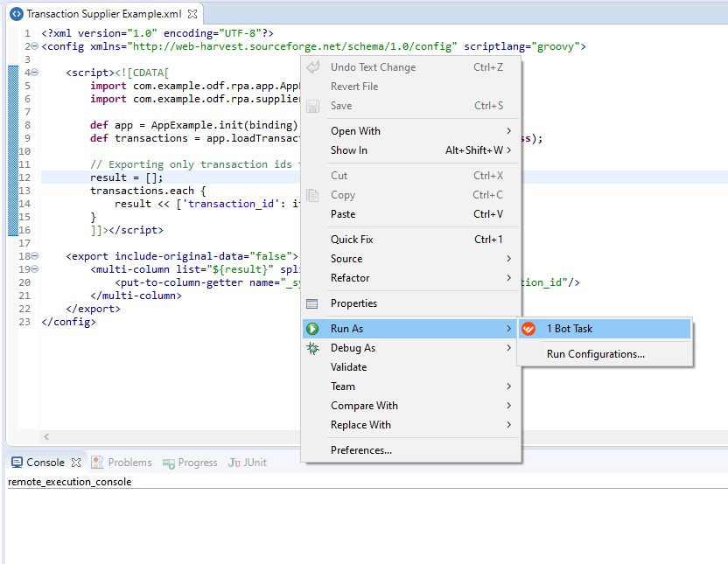This screenshot has height=564, width=728.
Task: Collapse the export element fold on line 18
Action: [x=34, y=256]
